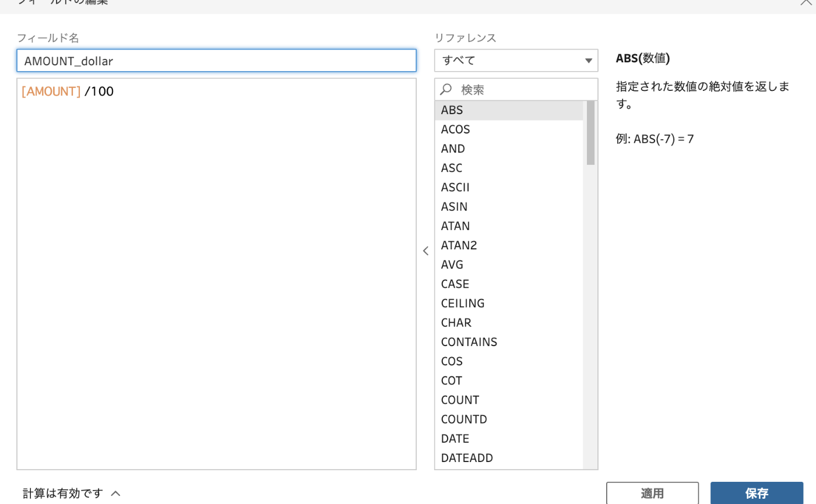The image size is (816, 504).
Task: Click the 適用 button
Action: pos(652,493)
